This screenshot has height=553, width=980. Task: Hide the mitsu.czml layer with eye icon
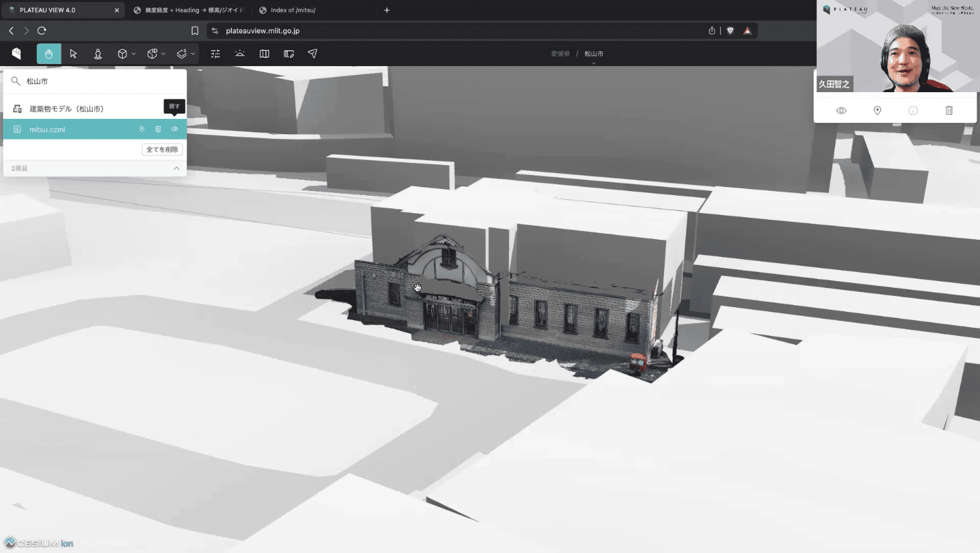click(174, 130)
